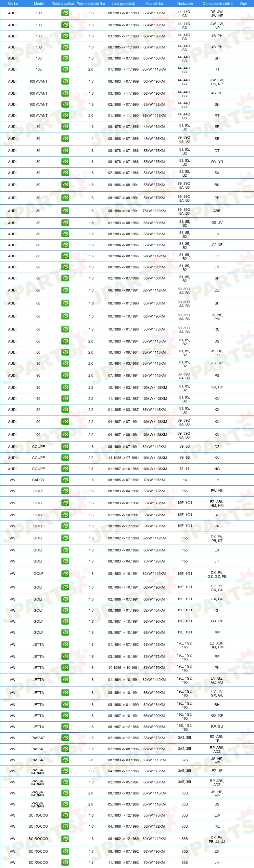This screenshot has height=868, width=254.
Task: Click the 'CADDY' model cell
Action: coord(38,480)
